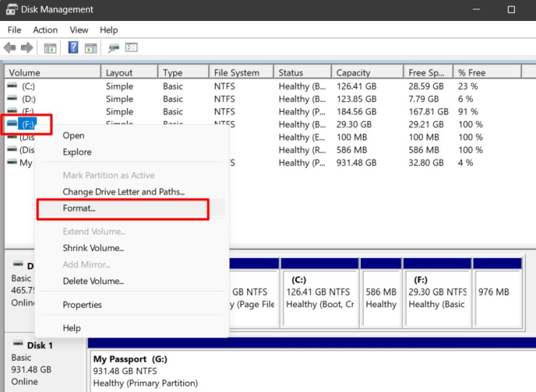Click the Connect/Rescan disk toolbar icon

114,48
